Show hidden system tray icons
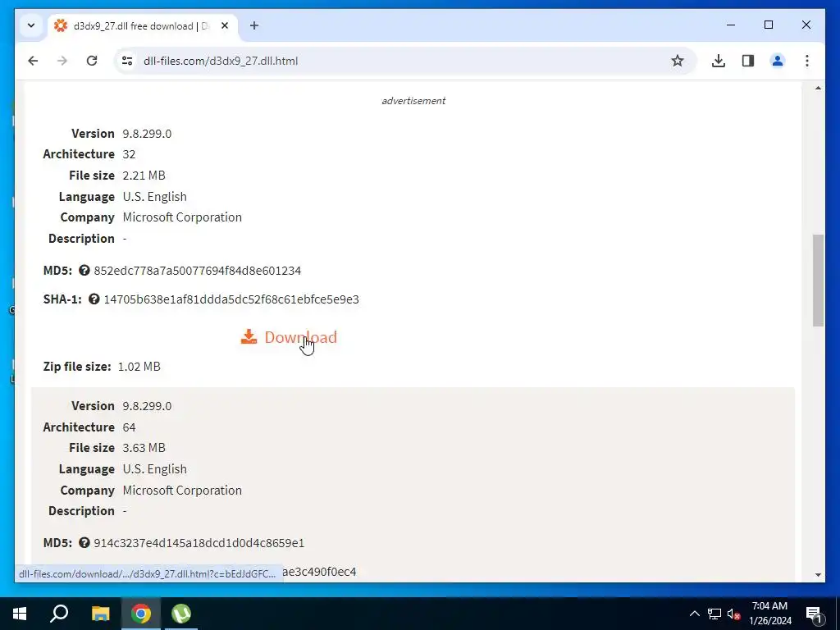Screen dimensions: 840x630 point(694,614)
